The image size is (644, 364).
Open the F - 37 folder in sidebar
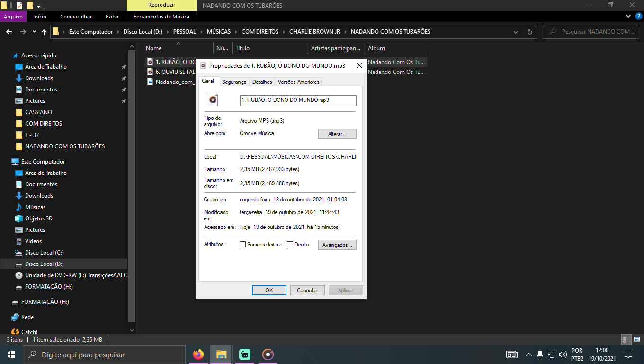point(32,135)
